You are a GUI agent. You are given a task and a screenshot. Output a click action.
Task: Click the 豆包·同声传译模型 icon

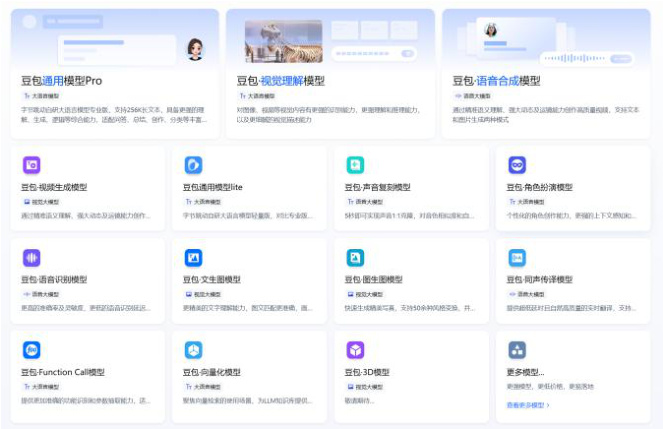point(517,257)
